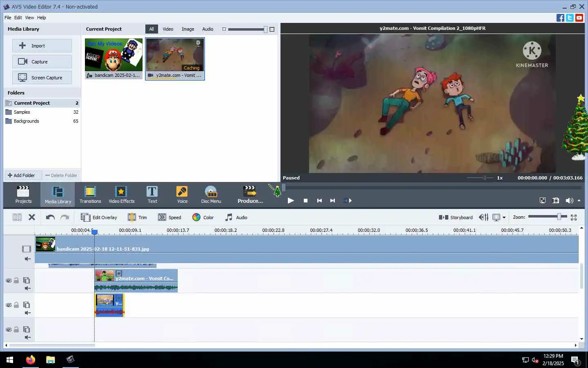Open the Text tool panel
Screen dimensions: 588x368
coord(152,195)
